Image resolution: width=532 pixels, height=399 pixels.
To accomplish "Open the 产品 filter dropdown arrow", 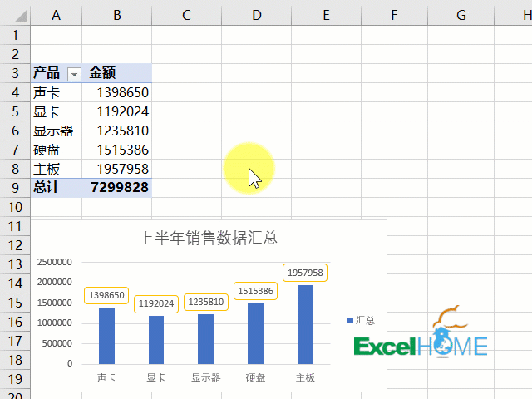I will (x=74, y=74).
